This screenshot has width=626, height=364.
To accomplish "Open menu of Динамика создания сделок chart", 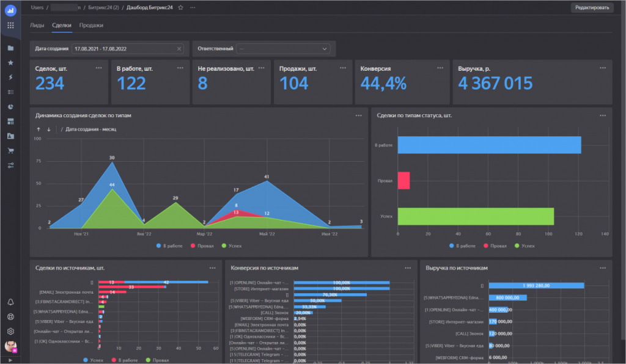I will pyautogui.click(x=358, y=115).
